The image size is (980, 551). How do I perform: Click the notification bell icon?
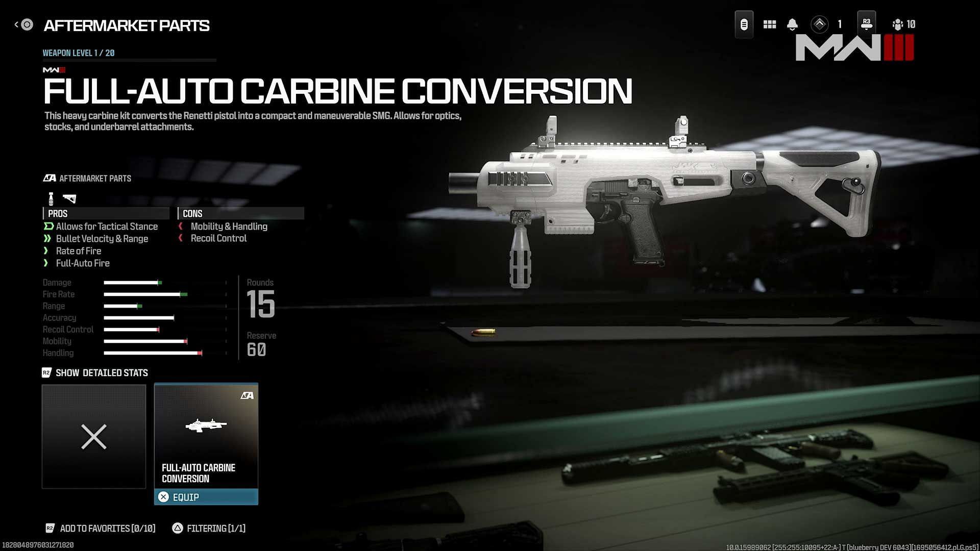792,24
